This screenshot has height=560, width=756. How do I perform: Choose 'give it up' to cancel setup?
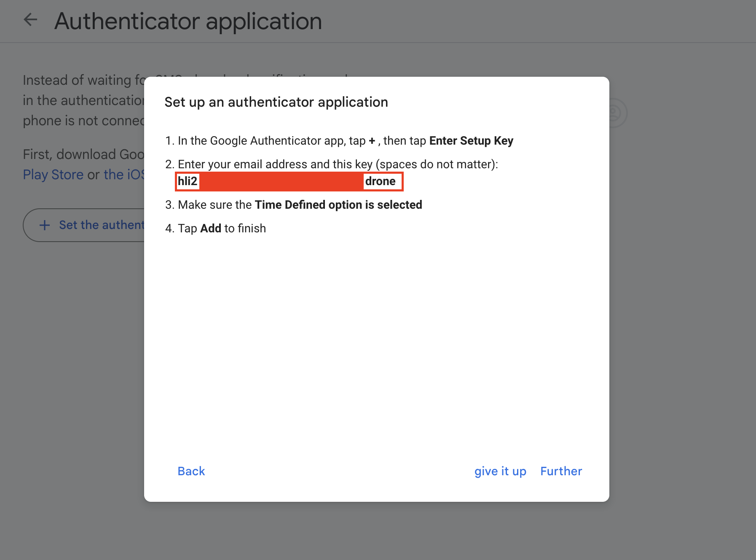coord(500,471)
